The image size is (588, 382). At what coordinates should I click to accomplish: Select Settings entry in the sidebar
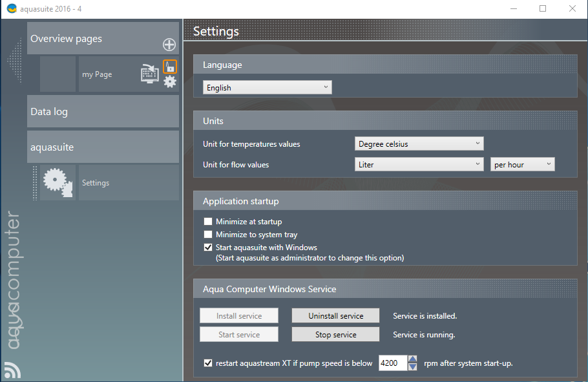[x=129, y=182]
